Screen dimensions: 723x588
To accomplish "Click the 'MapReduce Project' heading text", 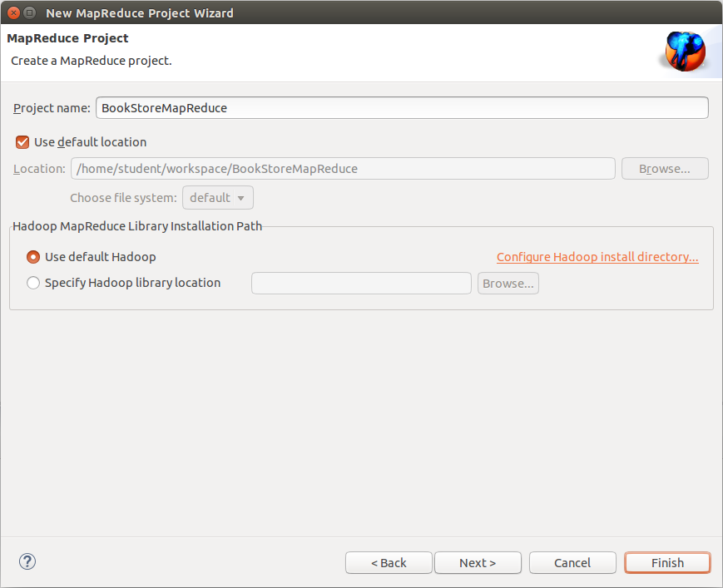I will tap(67, 38).
